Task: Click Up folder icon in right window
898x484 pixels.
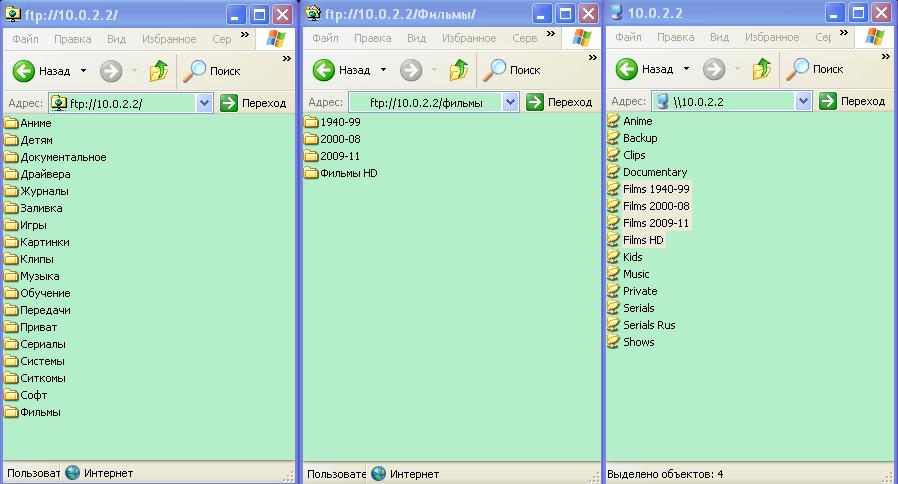Action: coord(762,70)
